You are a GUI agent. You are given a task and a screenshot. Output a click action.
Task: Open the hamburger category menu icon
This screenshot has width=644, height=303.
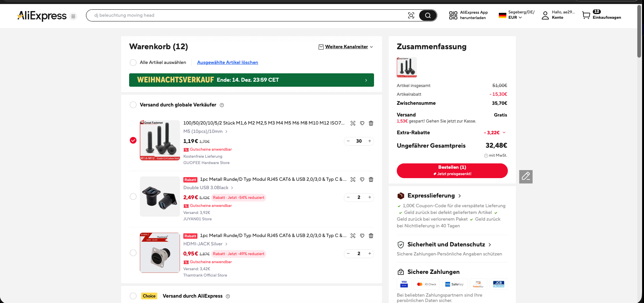coord(73,16)
